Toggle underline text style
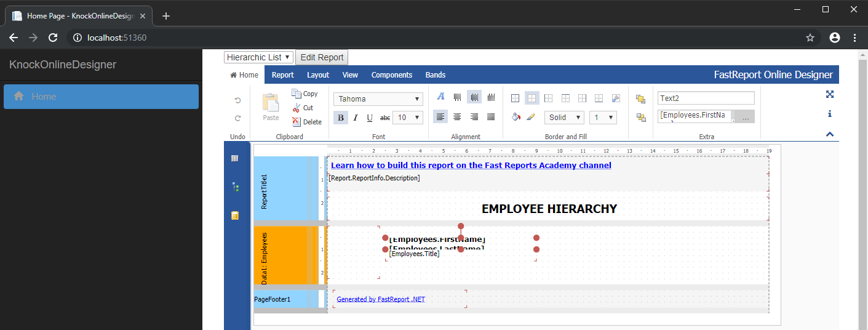The image size is (868, 330). (370, 118)
